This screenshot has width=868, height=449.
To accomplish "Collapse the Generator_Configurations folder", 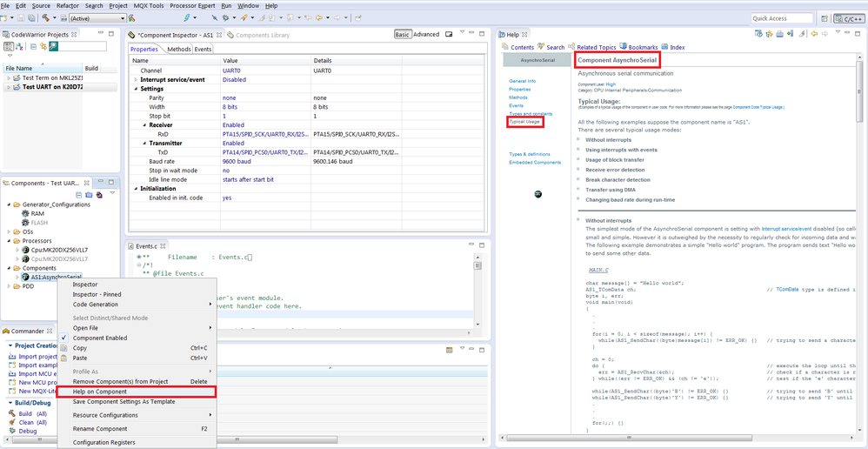I will click(9, 204).
